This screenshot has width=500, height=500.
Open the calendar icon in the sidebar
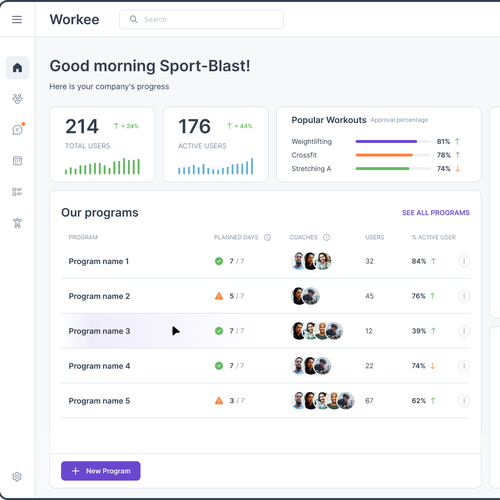pos(17,161)
